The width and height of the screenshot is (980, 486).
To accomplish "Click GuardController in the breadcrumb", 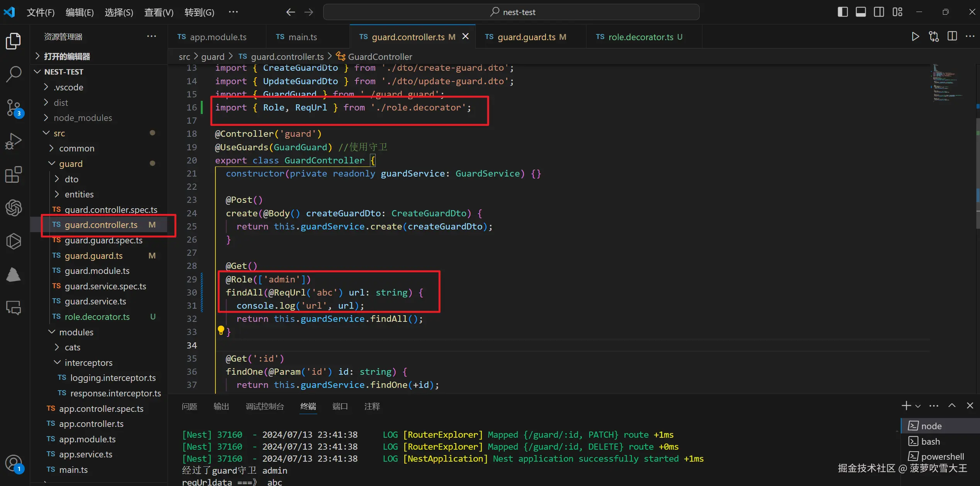I will point(380,57).
